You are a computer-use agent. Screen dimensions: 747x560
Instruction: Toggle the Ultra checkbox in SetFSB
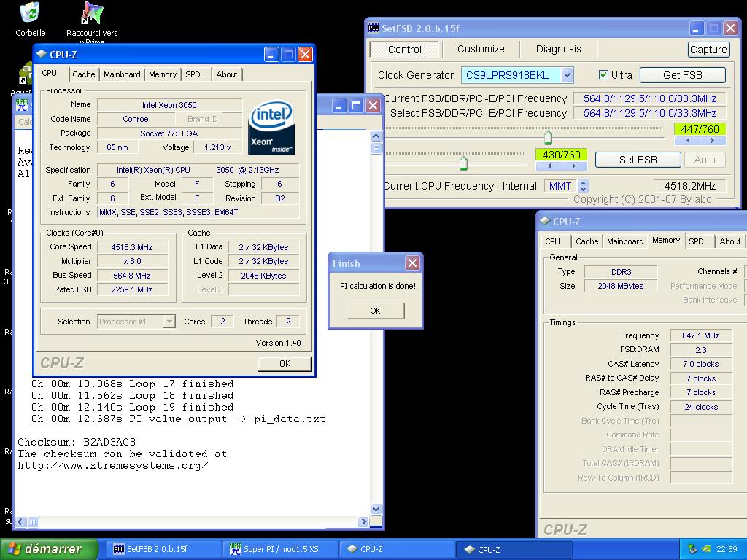(x=603, y=75)
